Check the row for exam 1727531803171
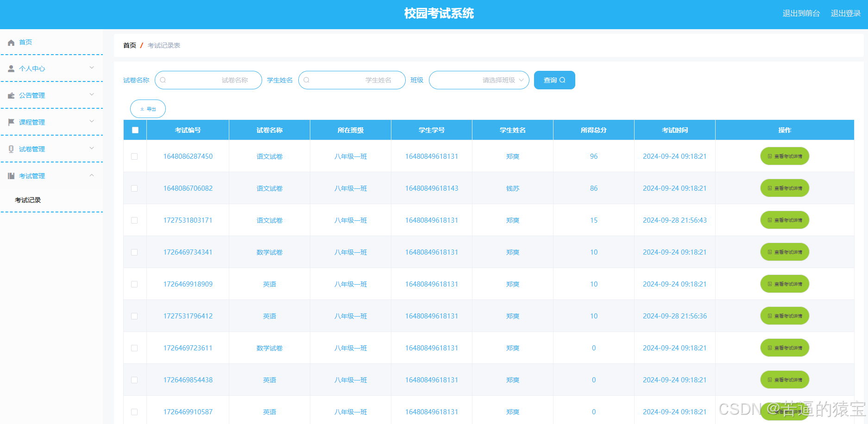The height and width of the screenshot is (424, 868). pyautogui.click(x=134, y=220)
